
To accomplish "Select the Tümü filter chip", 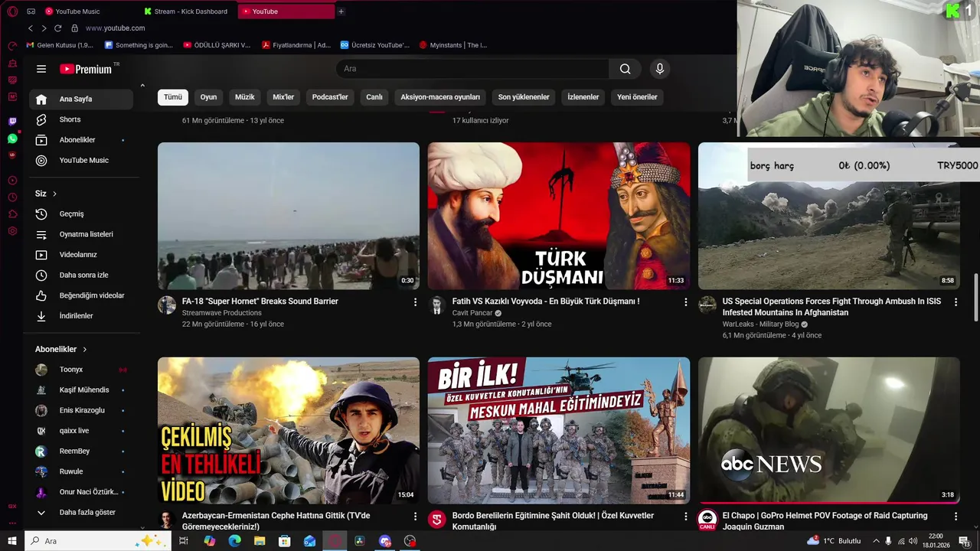I will pos(173,97).
